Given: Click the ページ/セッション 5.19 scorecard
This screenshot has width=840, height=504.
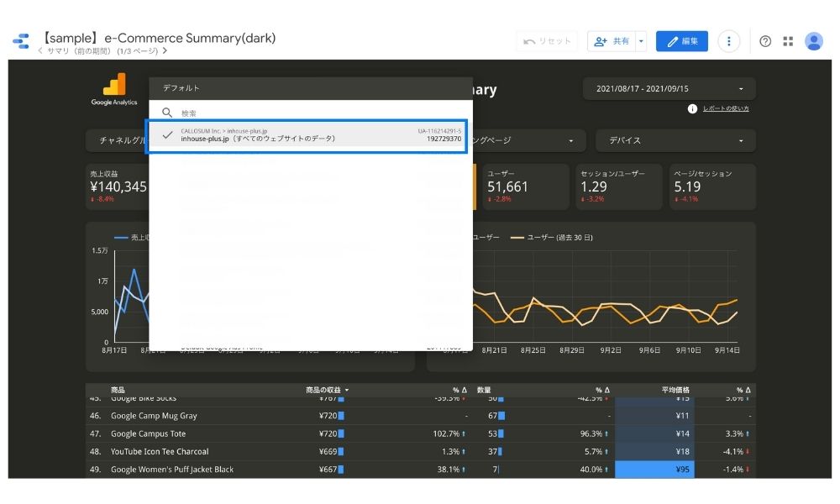Looking at the screenshot, I should point(713,187).
